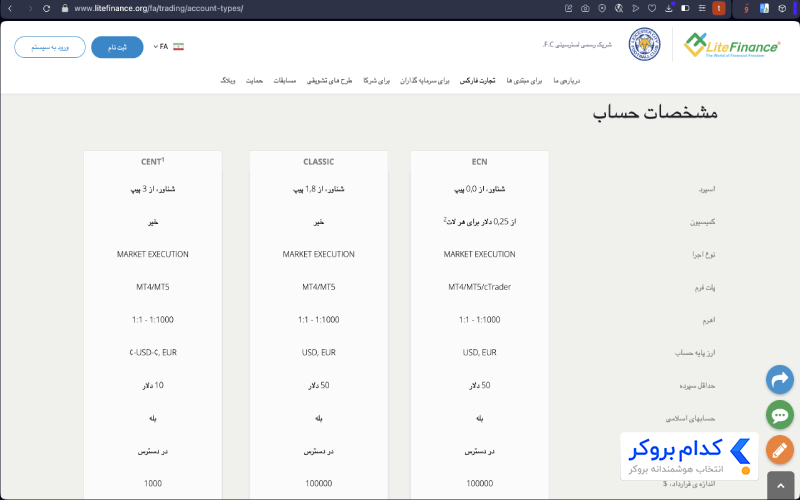Image resolution: width=800 pixels, height=500 pixels.
Task: Click the scroll-to-top arrow button
Action: (781, 486)
